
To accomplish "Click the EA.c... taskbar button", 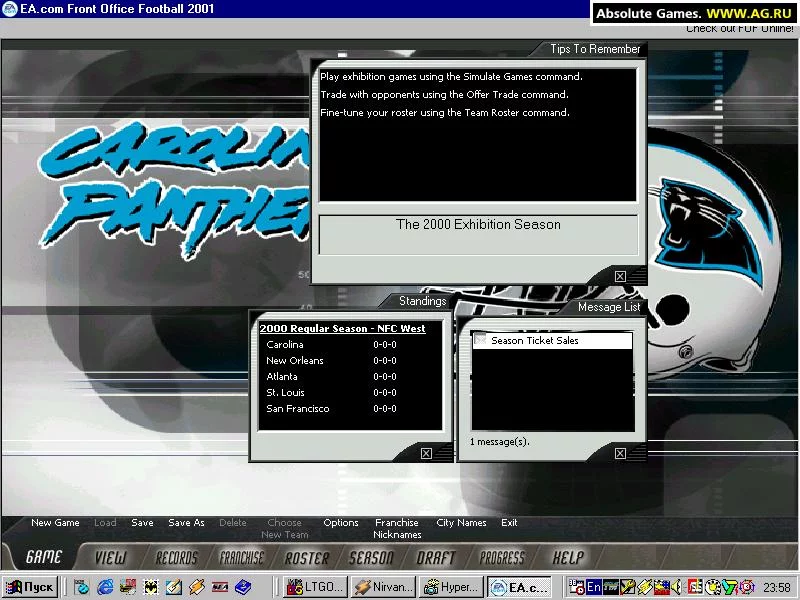I will click(x=519, y=587).
